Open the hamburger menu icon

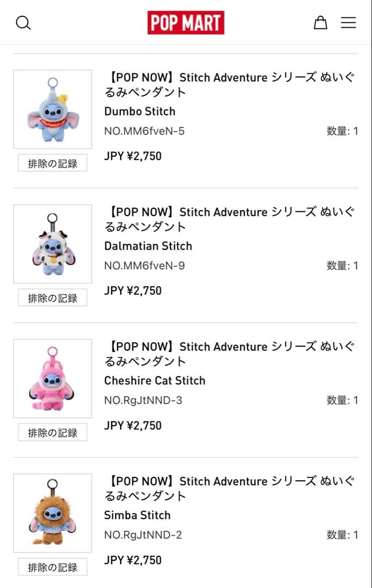pyautogui.click(x=348, y=23)
